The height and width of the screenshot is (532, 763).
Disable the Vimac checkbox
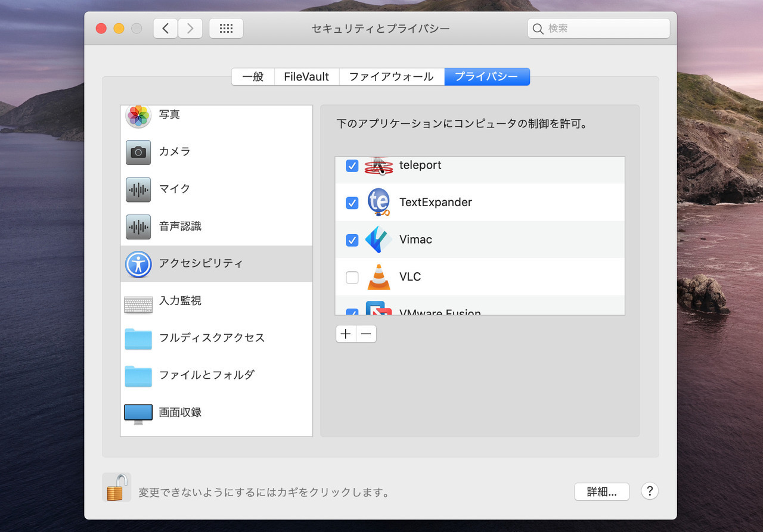click(352, 239)
